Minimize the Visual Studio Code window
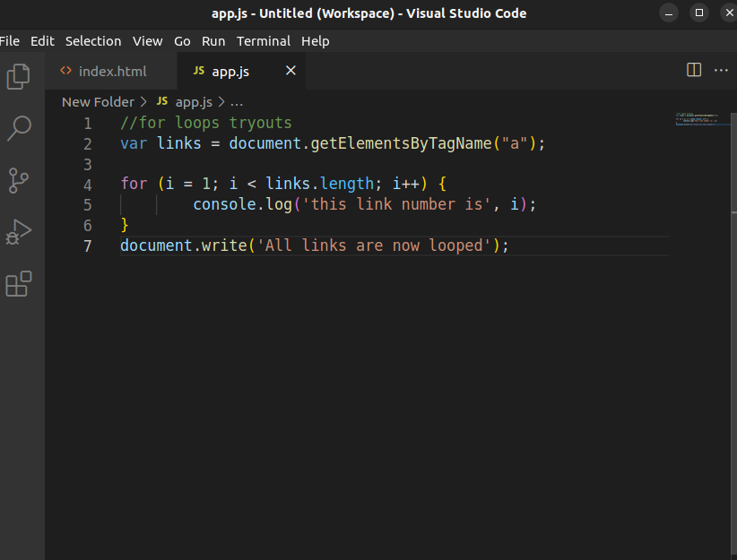737x560 pixels. pos(669,13)
